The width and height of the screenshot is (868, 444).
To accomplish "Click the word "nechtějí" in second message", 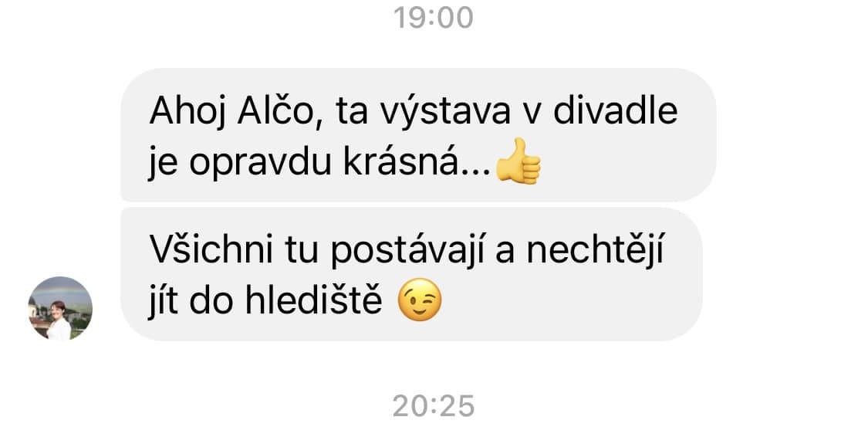I will click(x=595, y=249).
